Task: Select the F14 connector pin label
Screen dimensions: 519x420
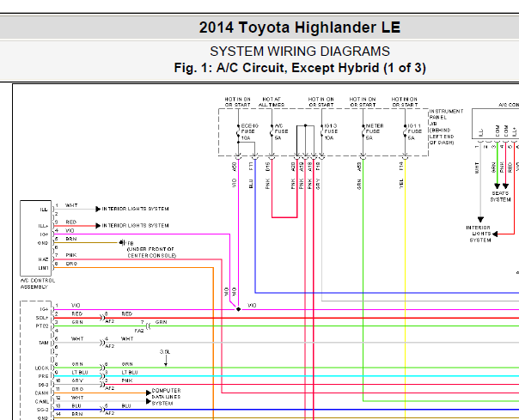Action: [x=401, y=166]
